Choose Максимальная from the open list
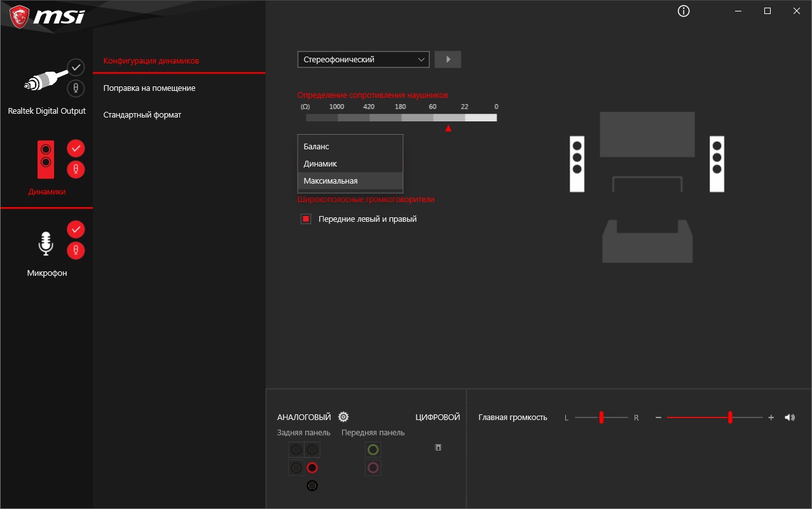 tap(350, 180)
